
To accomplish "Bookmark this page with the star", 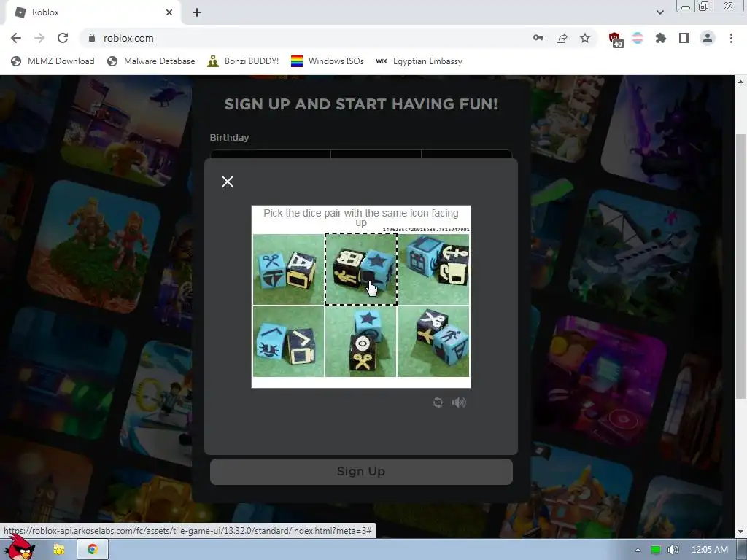I will point(585,38).
